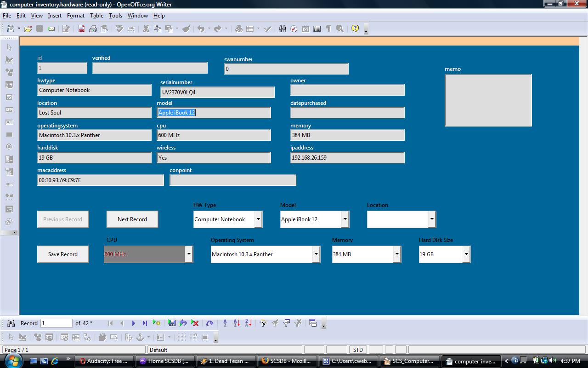Toggle nonprinting characters pilcrow icon
This screenshot has width=588, height=368.
coord(328,29)
